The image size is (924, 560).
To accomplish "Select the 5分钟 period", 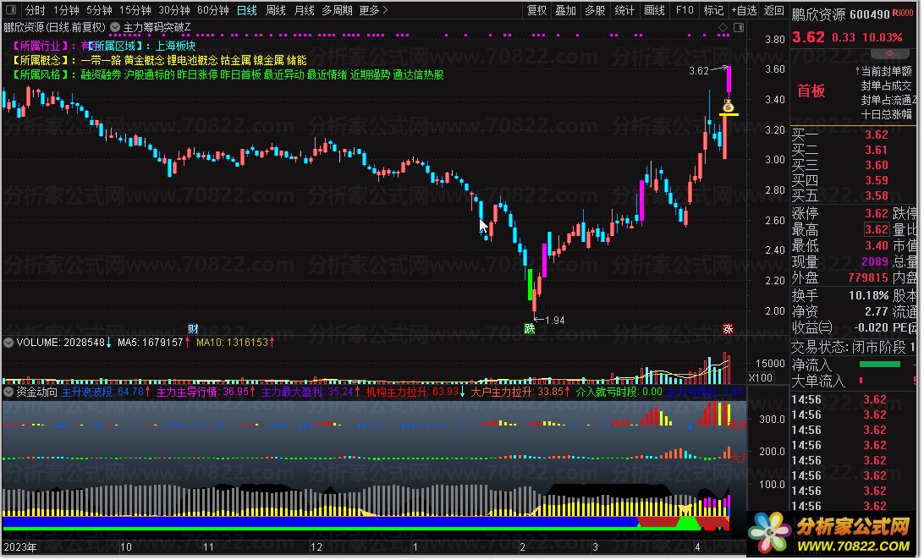I will [99, 10].
